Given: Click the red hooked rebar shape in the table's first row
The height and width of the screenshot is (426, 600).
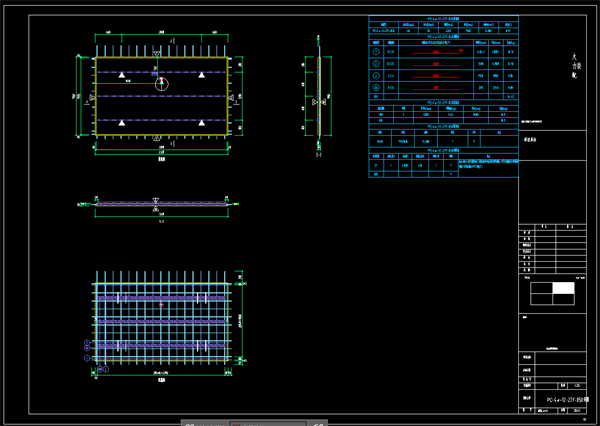Looking at the screenshot, I should [x=437, y=52].
